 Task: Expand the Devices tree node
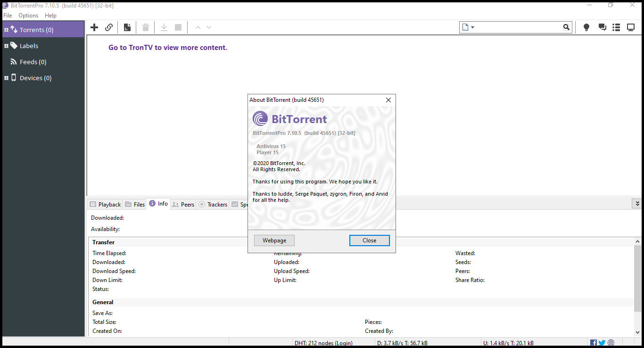[6, 78]
